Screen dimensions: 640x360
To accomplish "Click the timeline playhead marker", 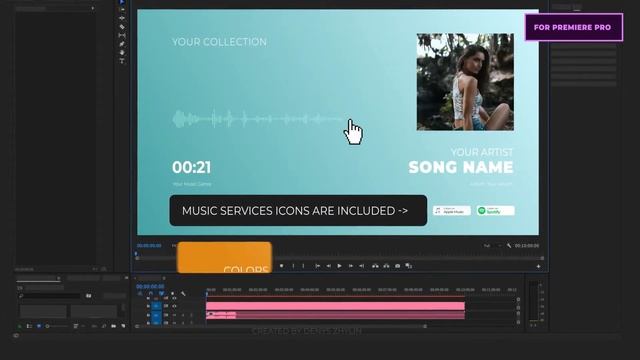I will pyautogui.click(x=207, y=293).
